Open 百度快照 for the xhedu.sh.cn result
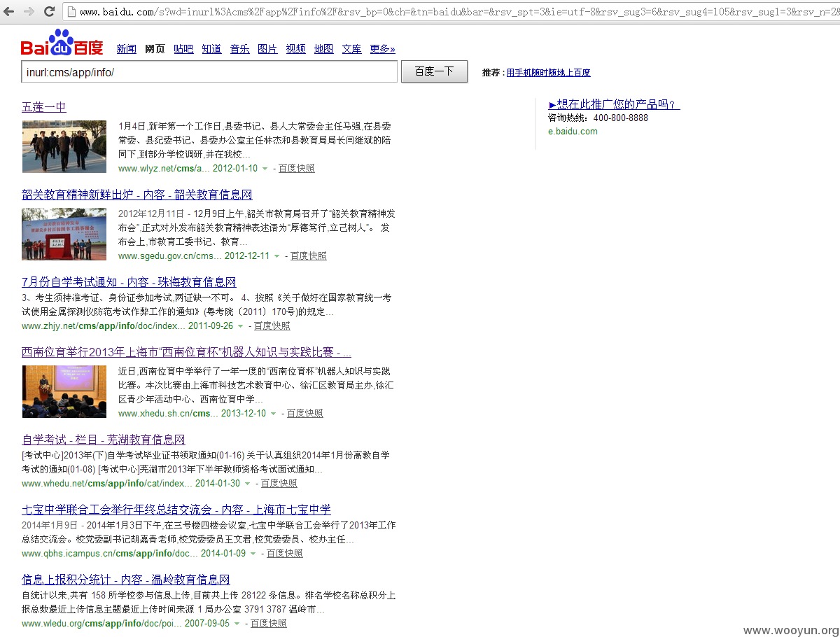 click(x=305, y=414)
